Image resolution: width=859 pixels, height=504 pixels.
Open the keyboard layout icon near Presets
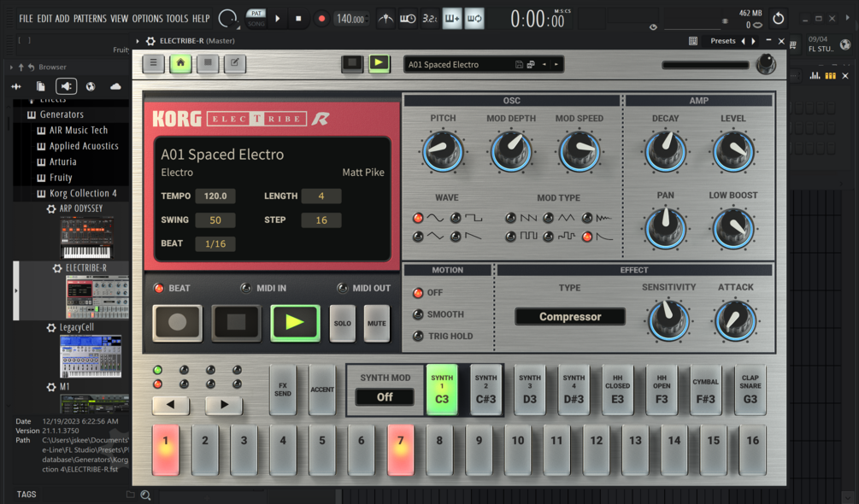click(x=693, y=41)
